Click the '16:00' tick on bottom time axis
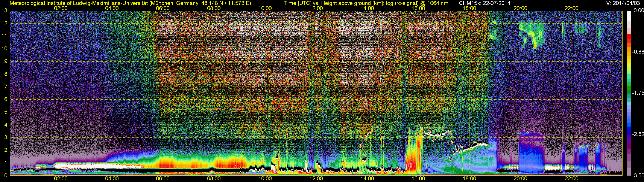The height and width of the screenshot is (182, 644). click(418, 179)
